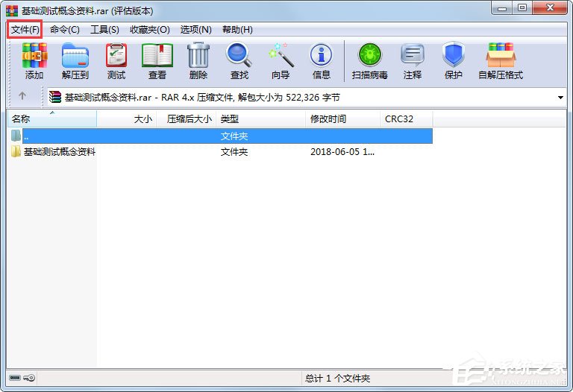Open the 查看 (View) book icon
Image resolution: width=573 pixels, height=392 pixels.
(157, 56)
